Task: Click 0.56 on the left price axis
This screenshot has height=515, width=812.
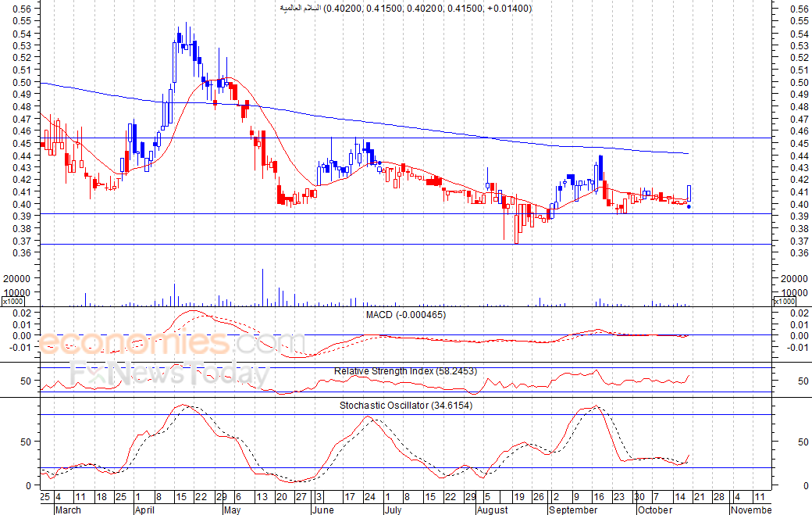Action: 23,9
